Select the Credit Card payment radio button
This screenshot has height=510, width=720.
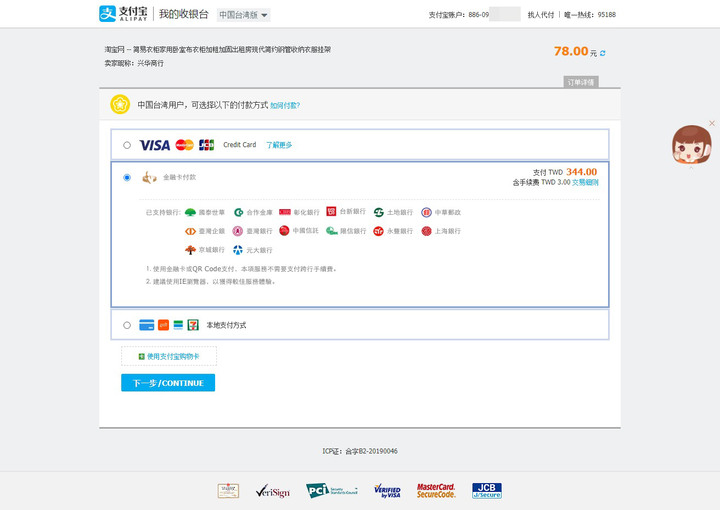pos(127,145)
